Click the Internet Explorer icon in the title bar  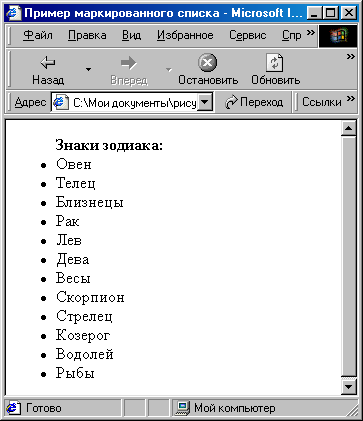point(13,13)
